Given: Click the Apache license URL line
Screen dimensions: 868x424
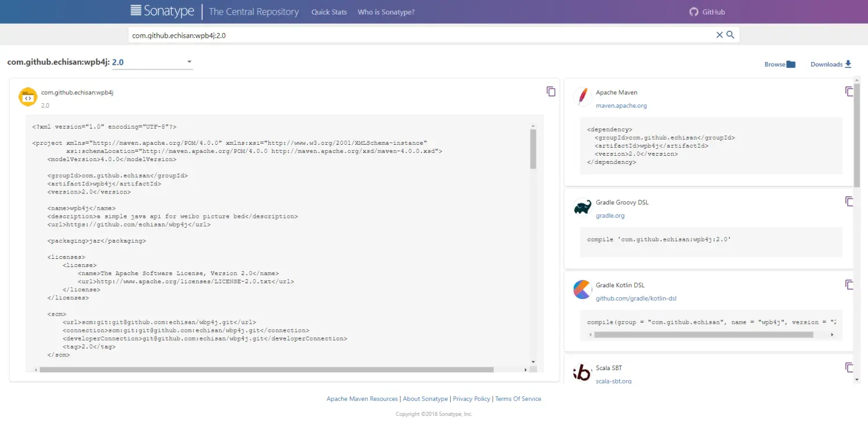Looking at the screenshot, I should click(x=186, y=282).
